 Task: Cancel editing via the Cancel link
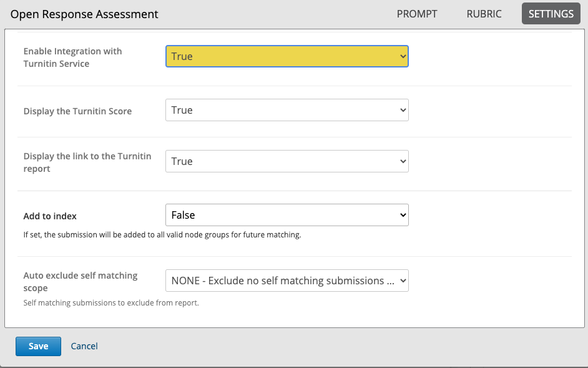[x=84, y=346]
